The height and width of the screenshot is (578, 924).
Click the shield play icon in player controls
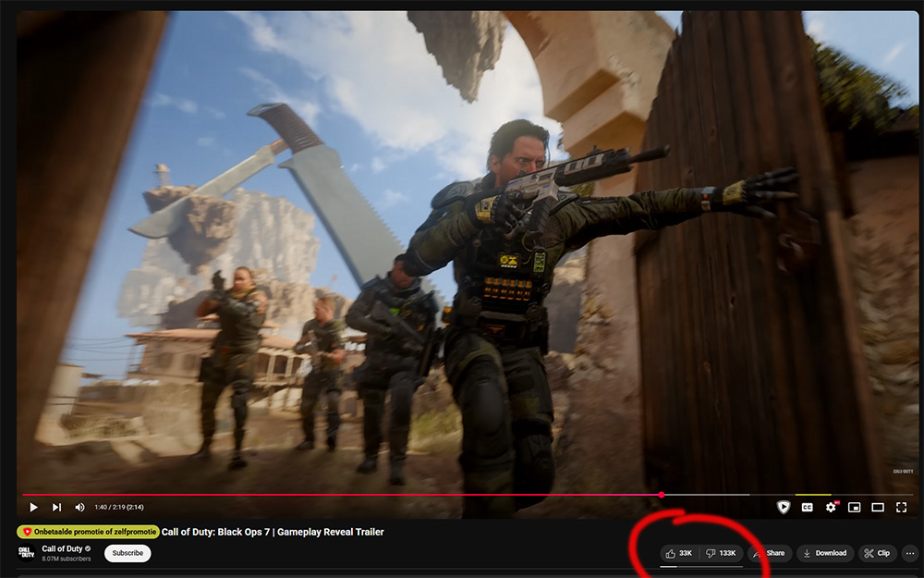783,507
